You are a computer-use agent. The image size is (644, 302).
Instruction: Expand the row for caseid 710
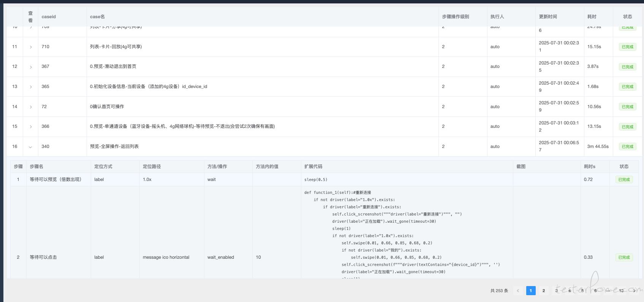click(31, 47)
